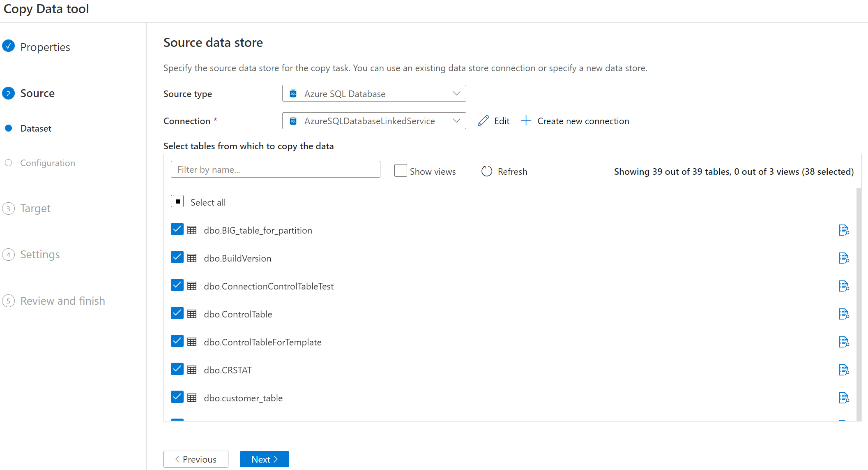Click the Dataset step in the wizard

coord(36,128)
